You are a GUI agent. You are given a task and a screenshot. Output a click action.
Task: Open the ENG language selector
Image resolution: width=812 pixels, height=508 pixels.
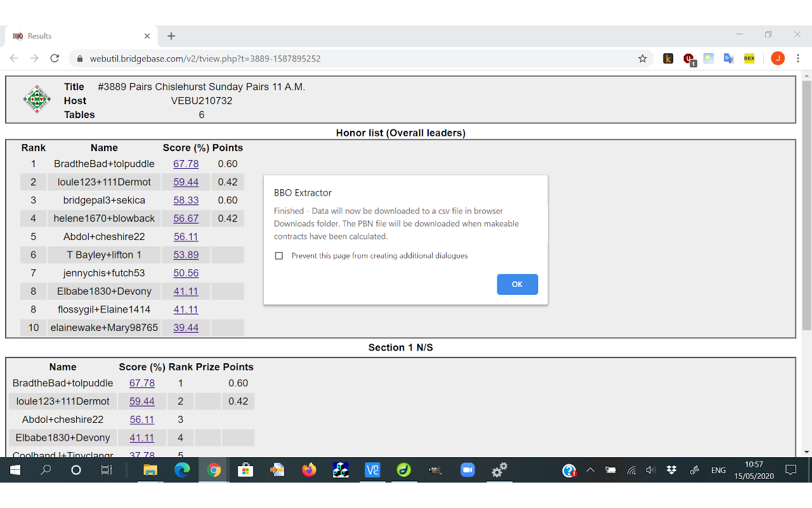718,470
